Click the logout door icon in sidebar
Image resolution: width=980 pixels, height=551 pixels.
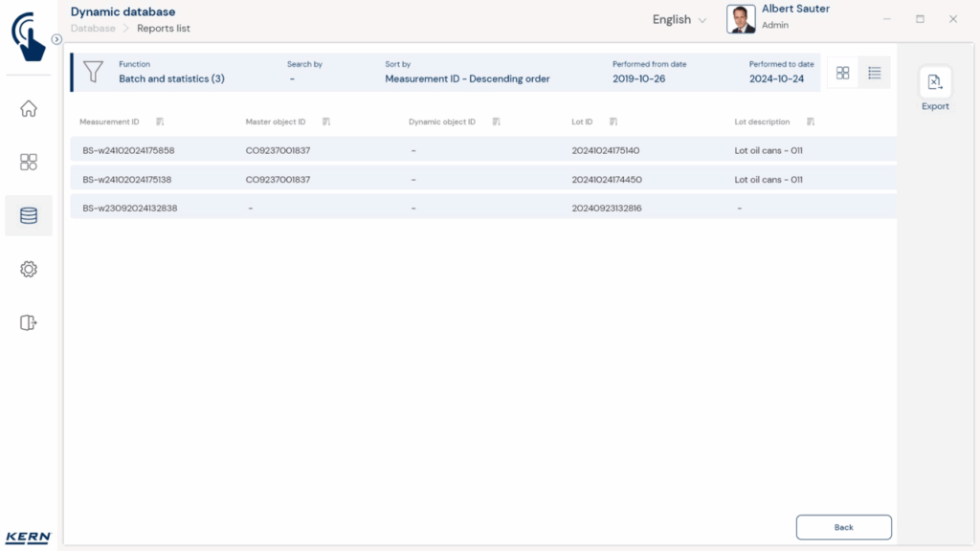point(29,323)
